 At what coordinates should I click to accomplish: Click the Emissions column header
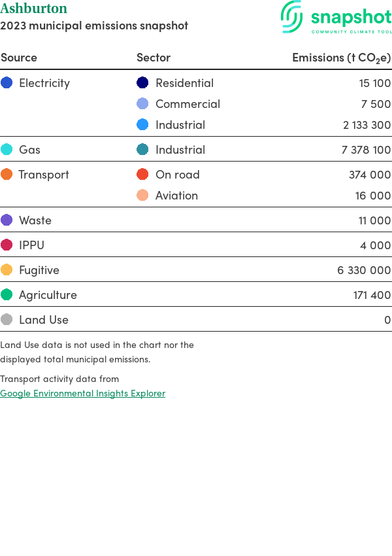[x=341, y=58]
